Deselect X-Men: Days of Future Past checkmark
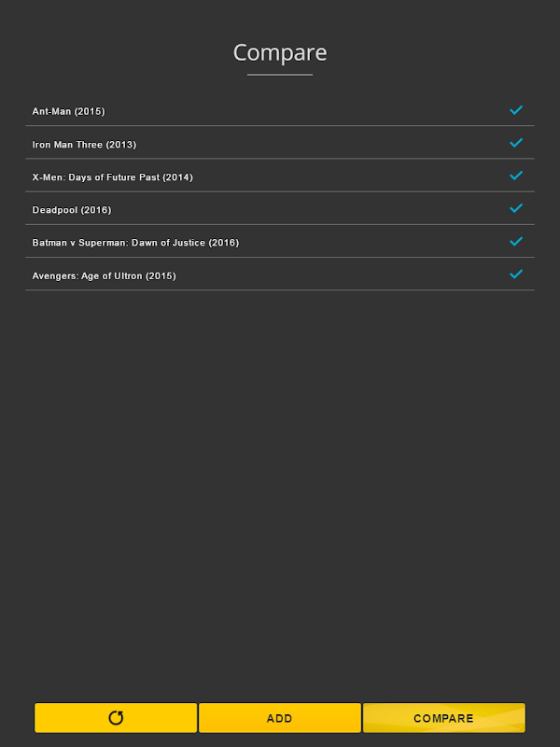The image size is (560, 747). pyautogui.click(x=516, y=176)
